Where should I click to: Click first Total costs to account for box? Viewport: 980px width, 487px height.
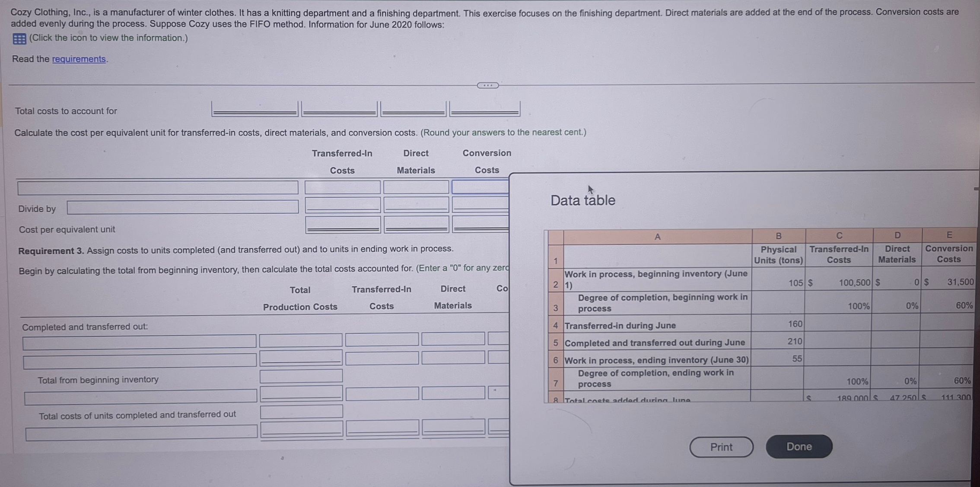tap(255, 109)
